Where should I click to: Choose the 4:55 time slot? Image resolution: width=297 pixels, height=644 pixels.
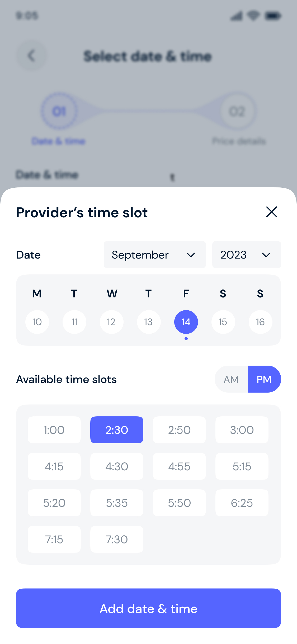(179, 466)
